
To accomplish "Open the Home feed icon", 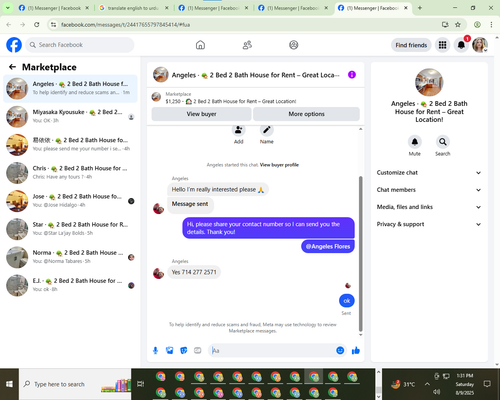I will coord(200,45).
